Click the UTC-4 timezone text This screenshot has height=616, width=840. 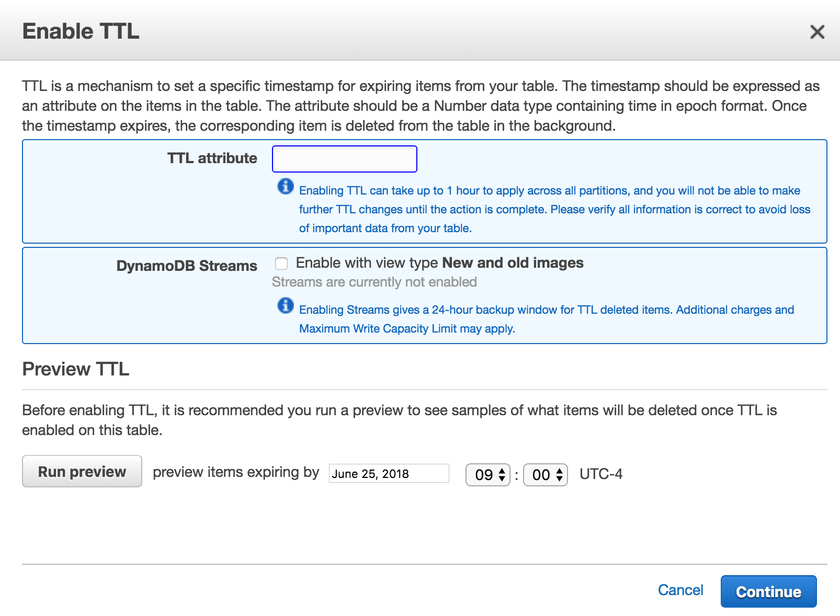pyautogui.click(x=601, y=474)
